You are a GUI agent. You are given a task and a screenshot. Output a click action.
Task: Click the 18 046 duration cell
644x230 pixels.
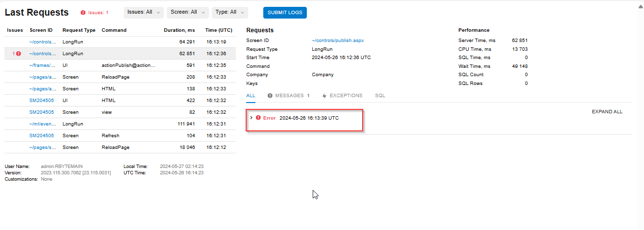tap(187, 147)
